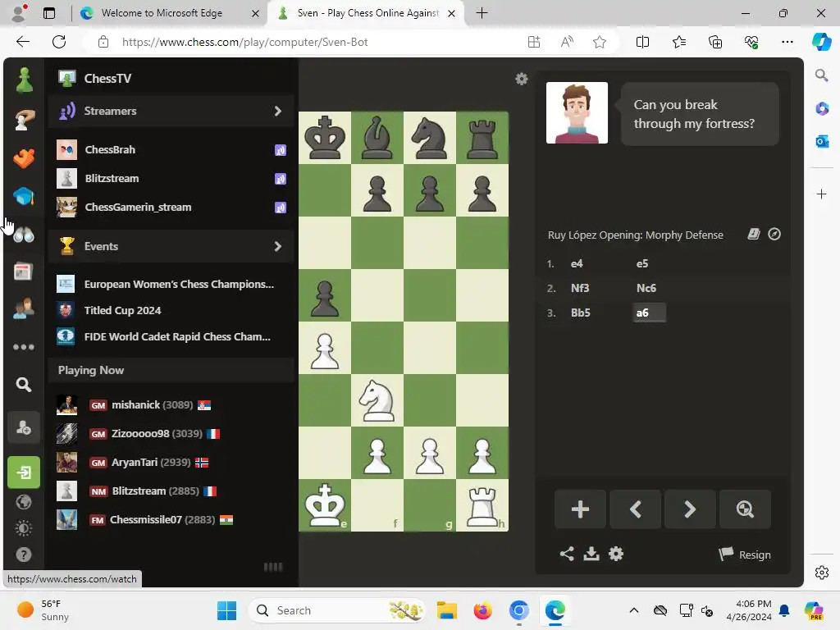Viewport: 840px width, 630px height.
Task: Watch AryanTari (2939) game
Action: [132, 463]
